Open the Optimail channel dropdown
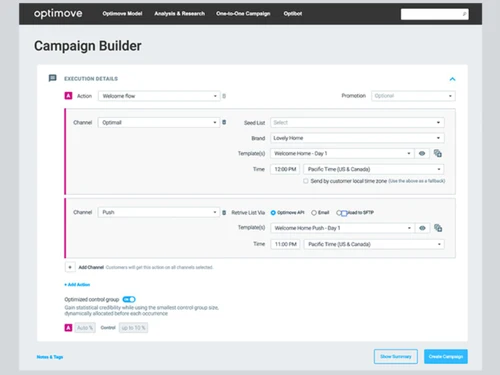Viewport: 500px width, 375px height. coord(159,122)
